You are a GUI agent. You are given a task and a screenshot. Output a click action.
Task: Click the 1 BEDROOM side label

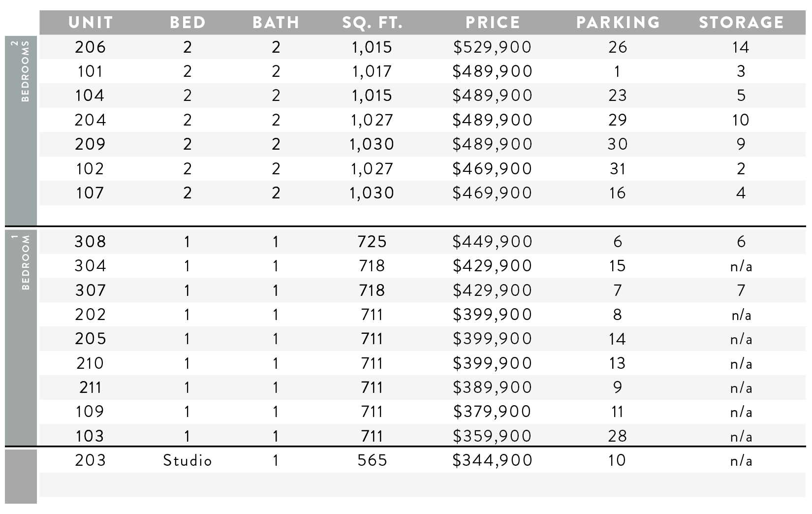point(21,262)
